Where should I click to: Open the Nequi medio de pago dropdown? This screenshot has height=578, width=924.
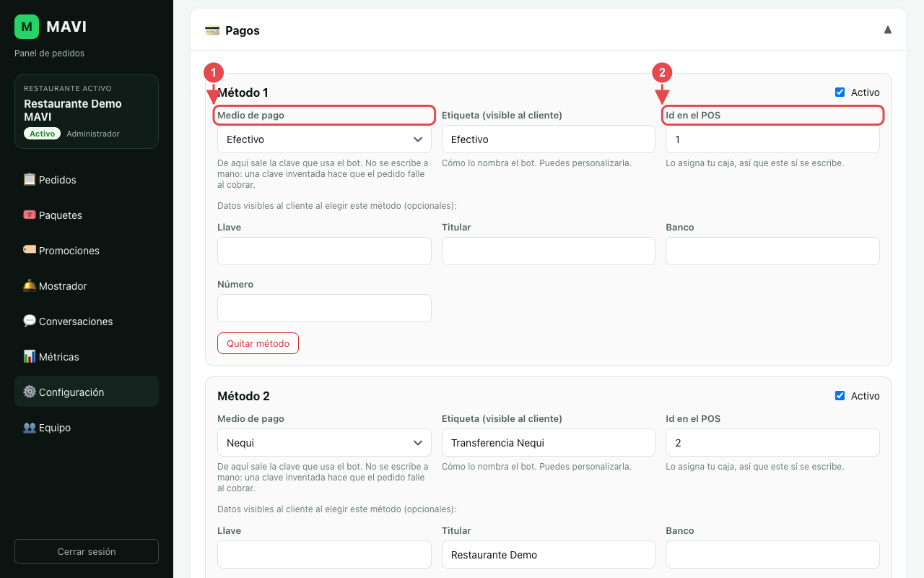pos(324,443)
